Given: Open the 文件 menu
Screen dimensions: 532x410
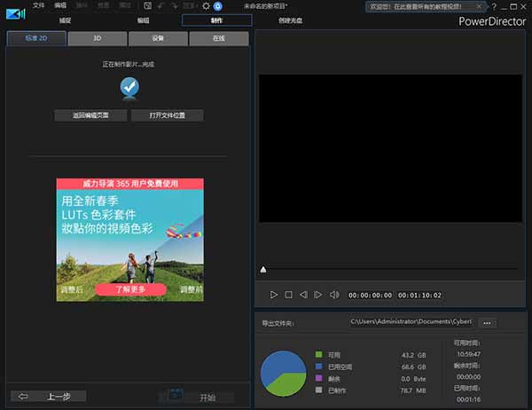Looking at the screenshot, I should [x=38, y=5].
